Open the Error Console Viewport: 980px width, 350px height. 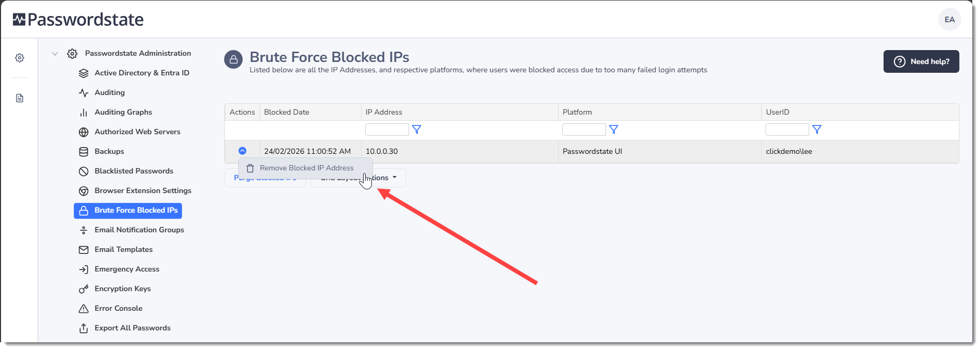119,308
